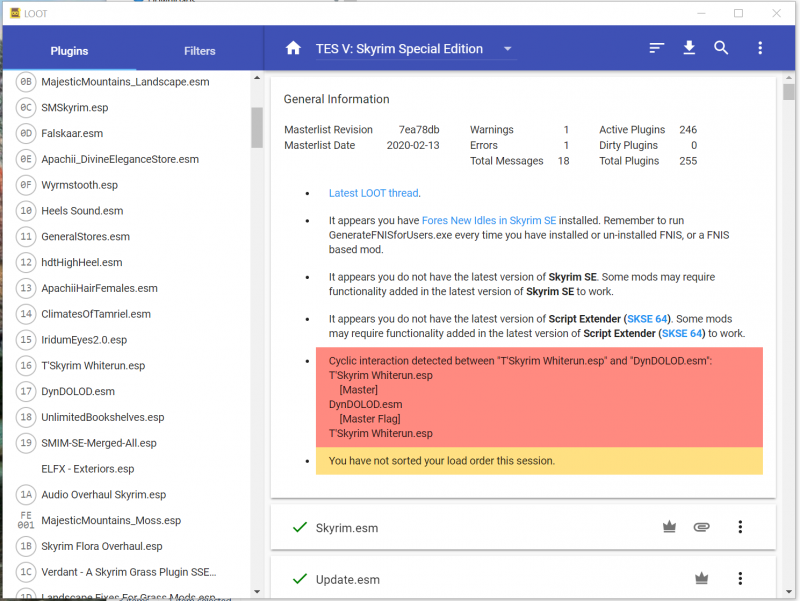Viewport: 800px width, 601px height.
Task: Click the Skyrim.esm card title
Action: (x=347, y=528)
